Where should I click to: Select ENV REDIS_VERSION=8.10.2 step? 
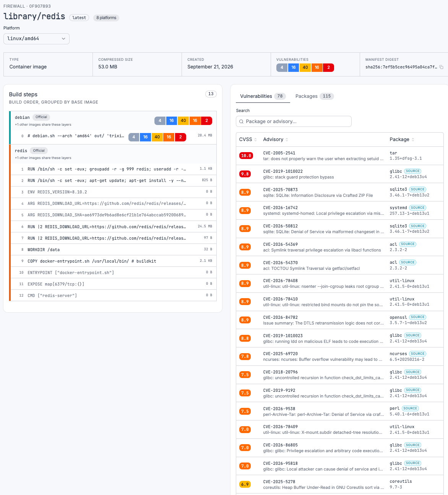click(x=113, y=192)
